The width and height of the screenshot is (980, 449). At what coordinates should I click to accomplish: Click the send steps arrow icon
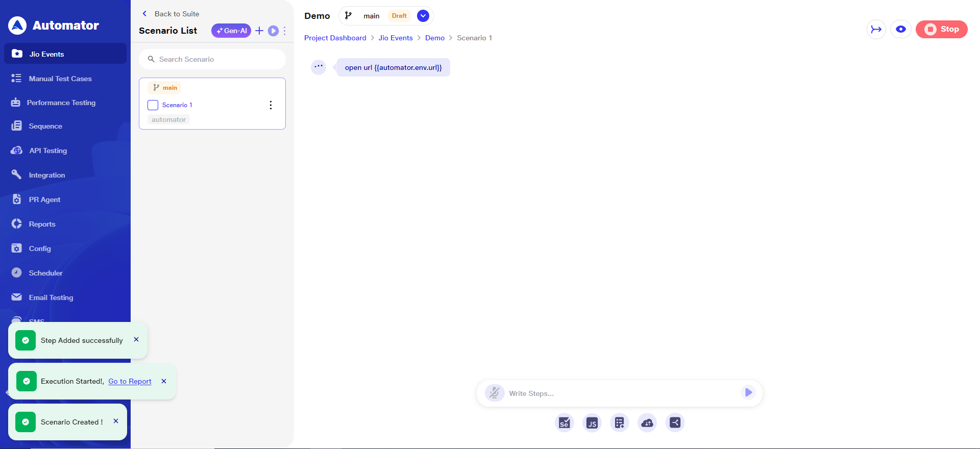pos(748,392)
